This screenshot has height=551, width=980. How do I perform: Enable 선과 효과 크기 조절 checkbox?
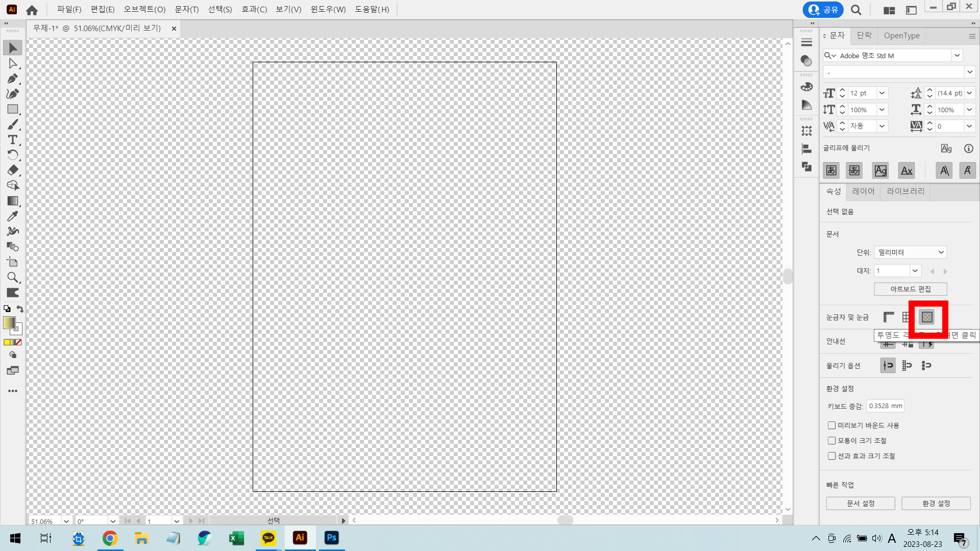[832, 456]
